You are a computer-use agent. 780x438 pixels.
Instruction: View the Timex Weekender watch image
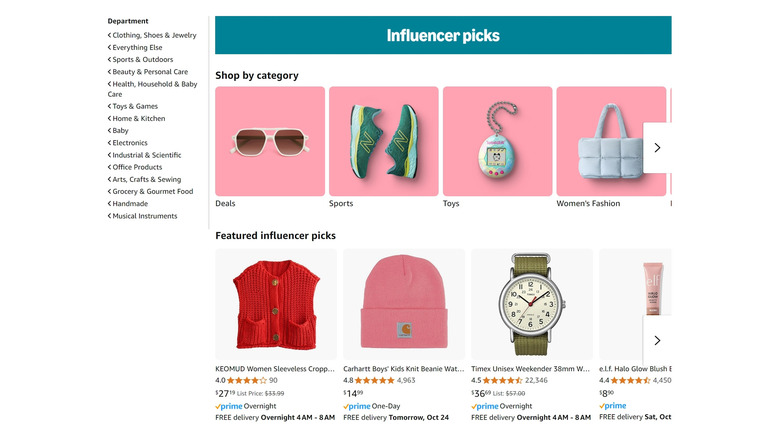point(532,304)
